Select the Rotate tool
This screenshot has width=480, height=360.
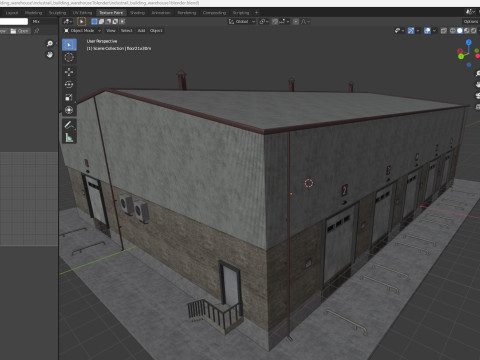(x=69, y=85)
